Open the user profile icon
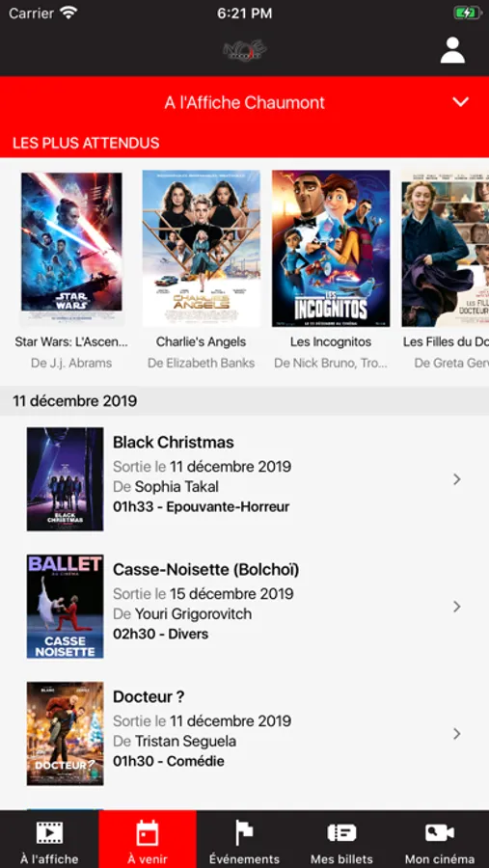 click(x=452, y=50)
